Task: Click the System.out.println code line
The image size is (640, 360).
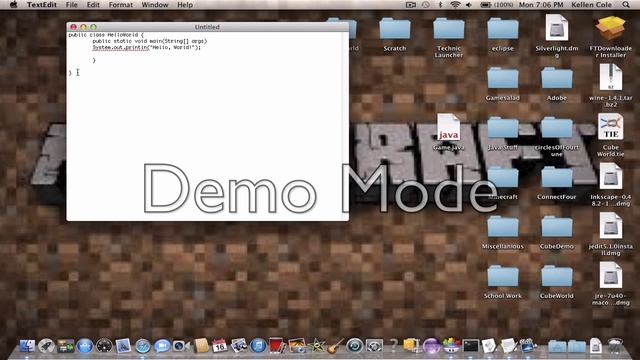Action: tap(146, 47)
